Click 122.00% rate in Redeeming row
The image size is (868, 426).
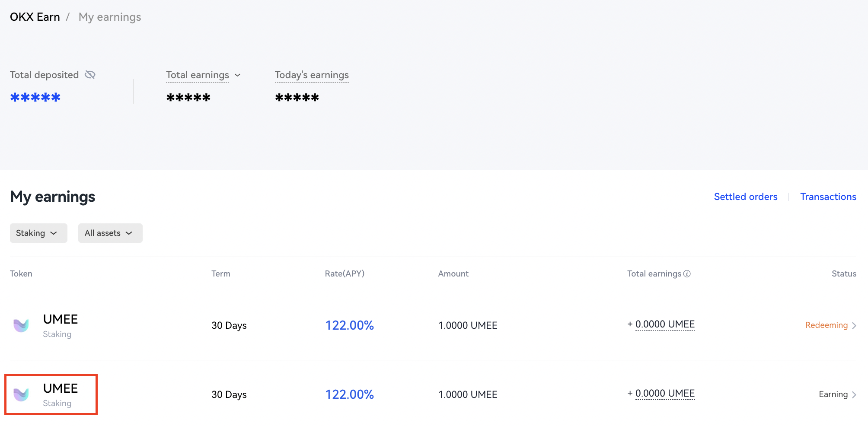(349, 325)
